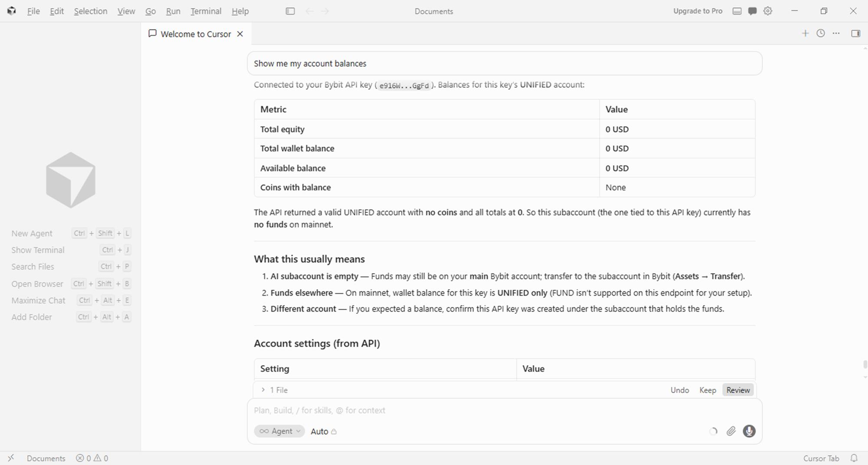Open the Agent mode dropdown
The width and height of the screenshot is (868, 465).
279,431
